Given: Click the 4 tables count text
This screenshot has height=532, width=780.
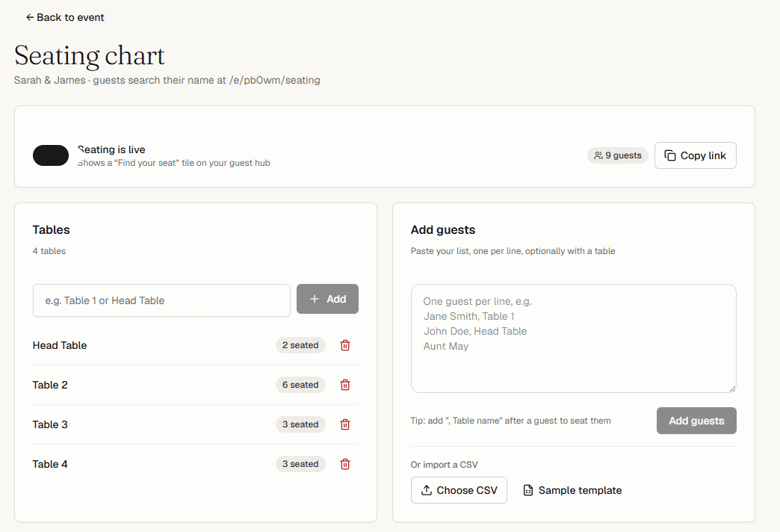Looking at the screenshot, I should 49,251.
